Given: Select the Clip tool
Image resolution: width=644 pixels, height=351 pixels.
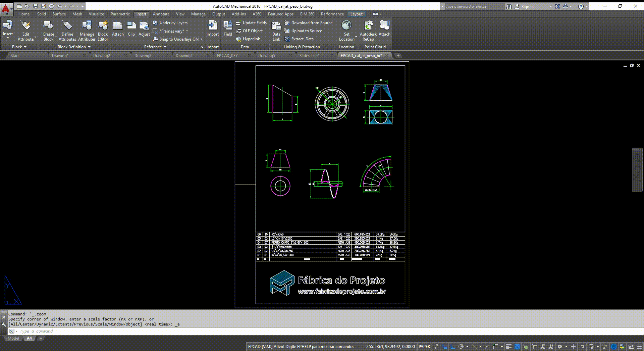Looking at the screenshot, I should 131,29.
